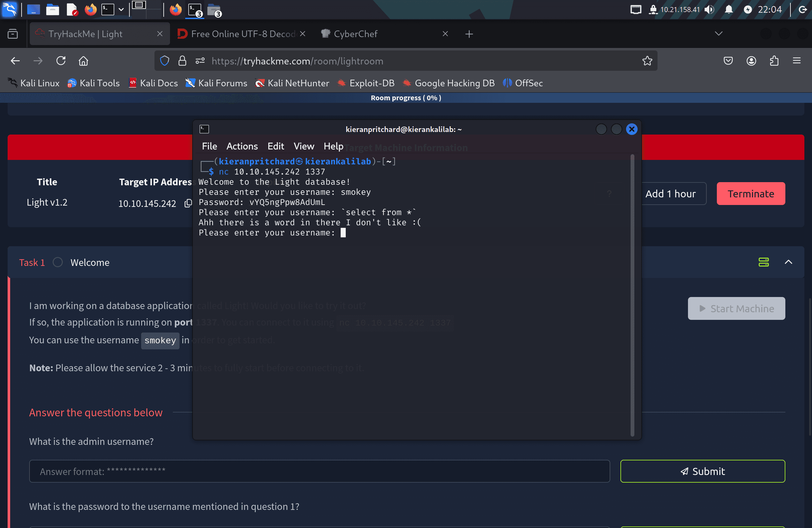Open the Firefox hamburger menu
Viewport: 812px width, 528px height.
pyautogui.click(x=797, y=61)
